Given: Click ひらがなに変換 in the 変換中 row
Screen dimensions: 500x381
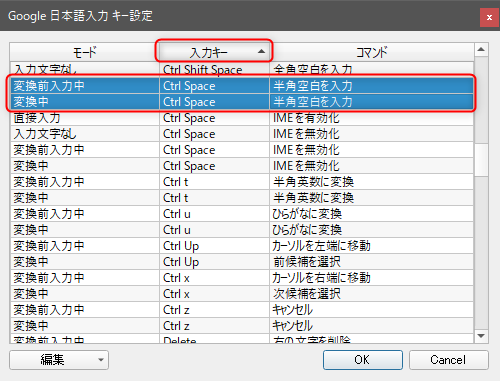Looking at the screenshot, I should 371,230.
